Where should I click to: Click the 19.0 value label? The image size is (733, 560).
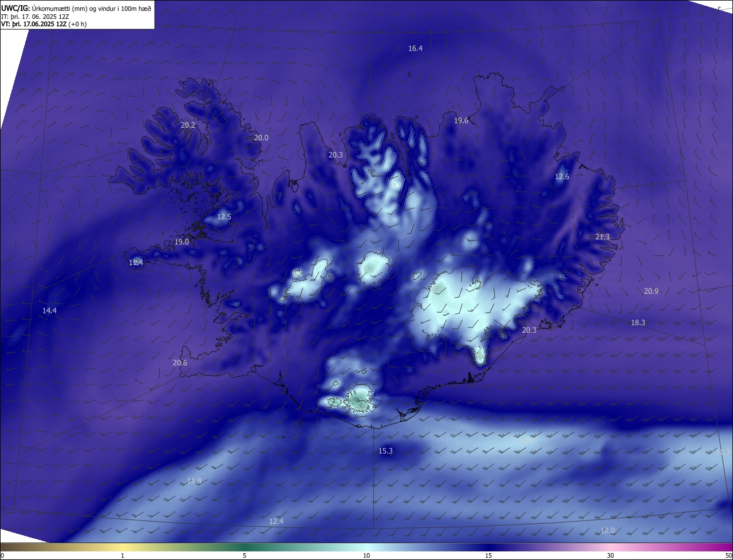182,242
